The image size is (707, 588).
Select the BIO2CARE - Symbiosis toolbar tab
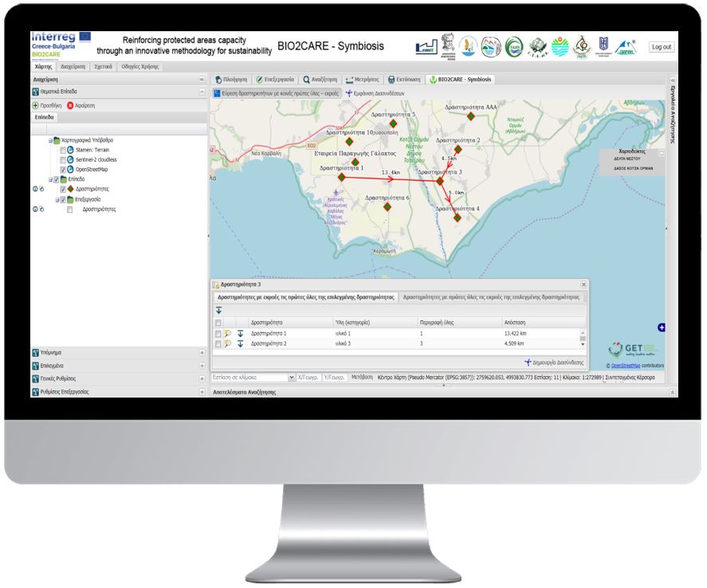point(461,80)
